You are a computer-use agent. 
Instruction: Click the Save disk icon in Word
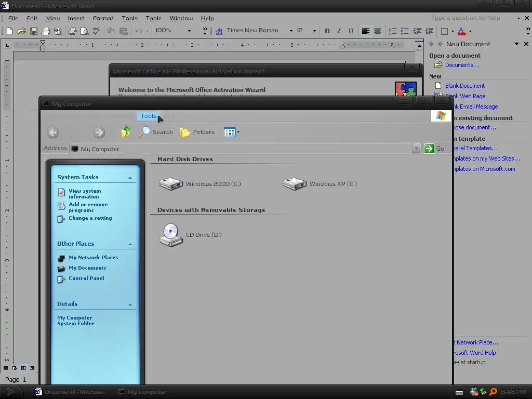34,31
